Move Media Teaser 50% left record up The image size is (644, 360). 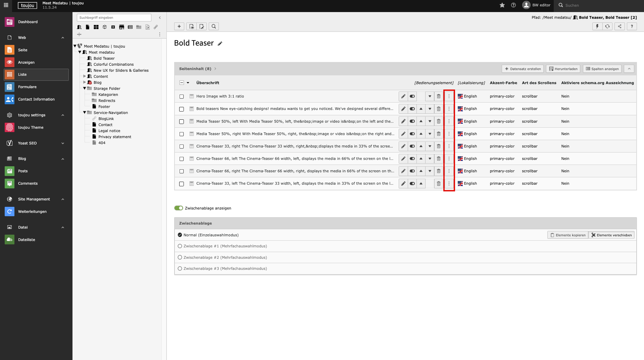point(421,121)
